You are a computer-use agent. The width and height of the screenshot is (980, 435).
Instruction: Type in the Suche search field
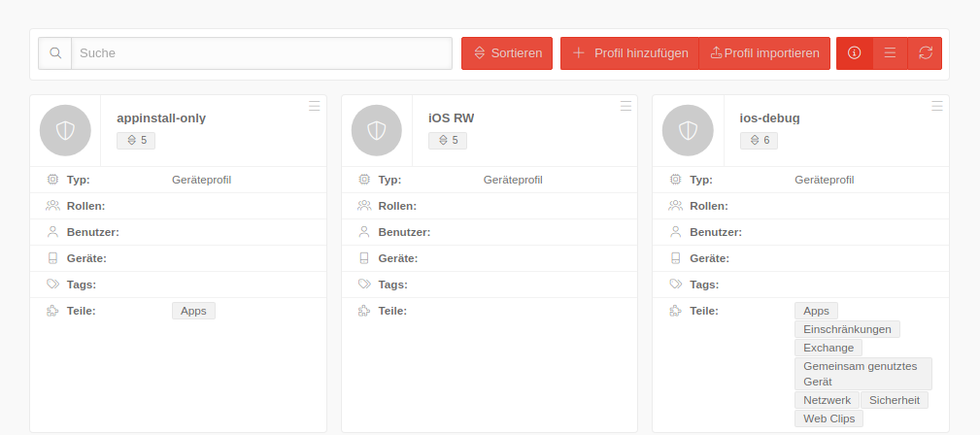pyautogui.click(x=262, y=53)
